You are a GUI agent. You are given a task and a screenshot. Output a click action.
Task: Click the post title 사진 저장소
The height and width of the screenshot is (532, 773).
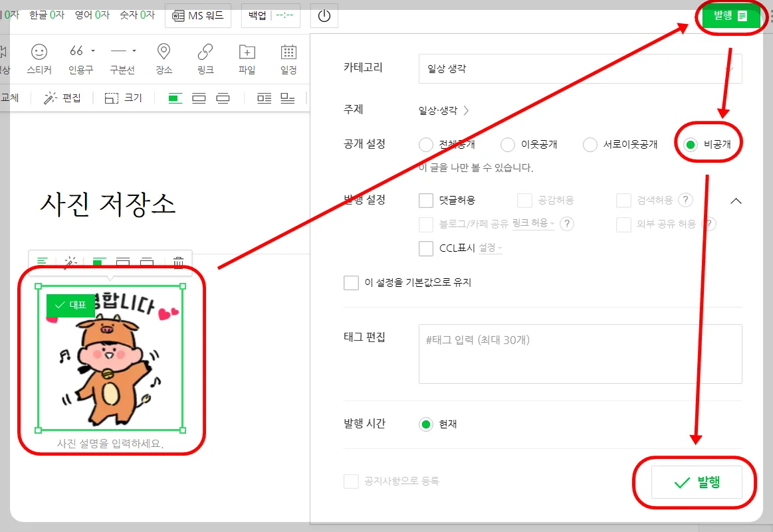[108, 204]
